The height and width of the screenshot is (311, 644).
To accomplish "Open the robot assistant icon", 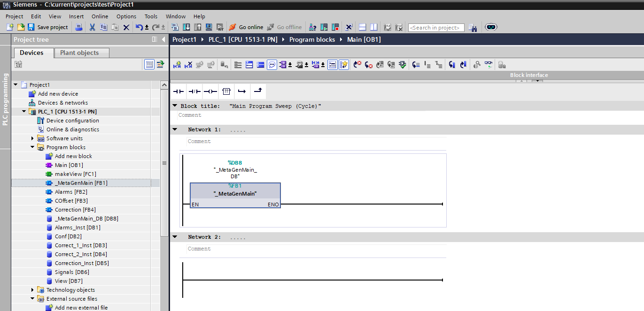I will pos(491,27).
